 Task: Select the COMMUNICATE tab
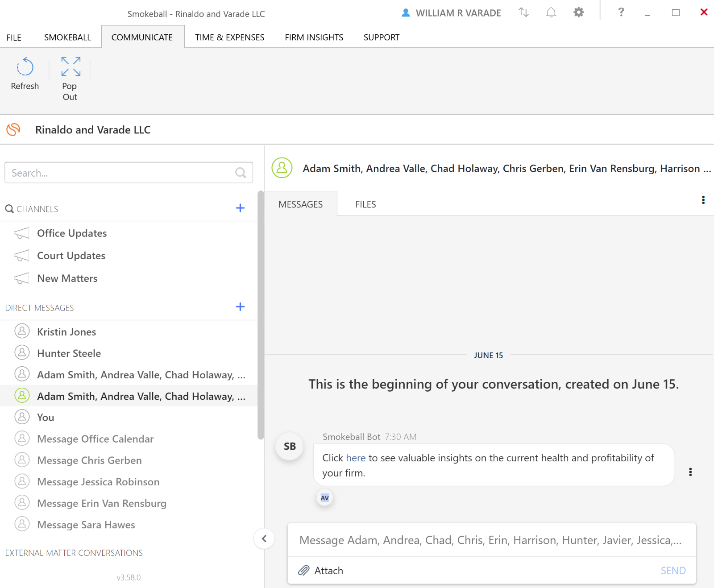[142, 37]
